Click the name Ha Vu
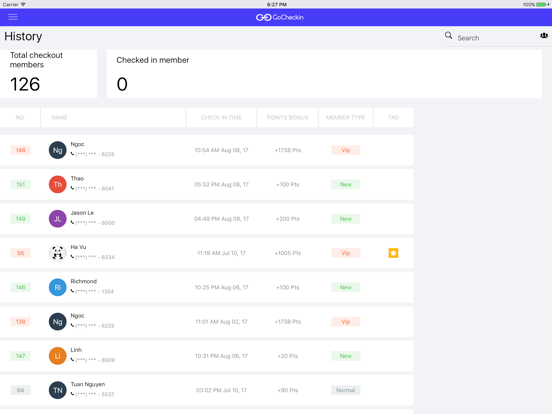The image size is (552, 414). click(78, 247)
